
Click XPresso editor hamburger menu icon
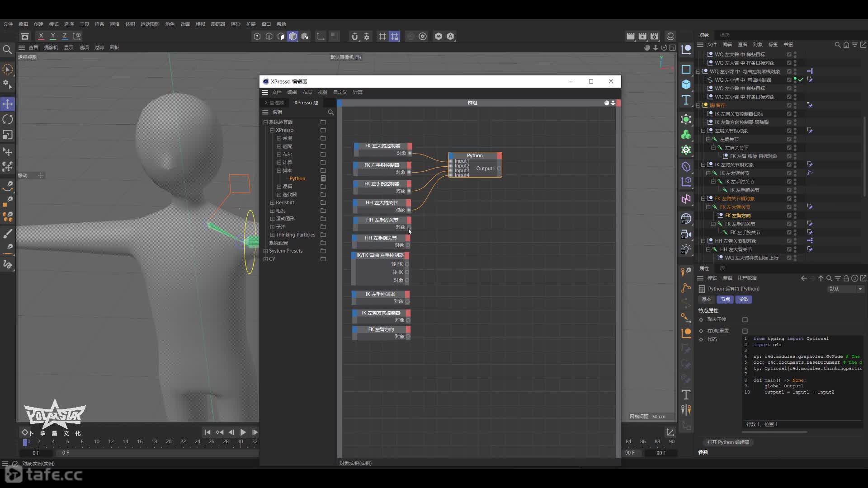265,92
